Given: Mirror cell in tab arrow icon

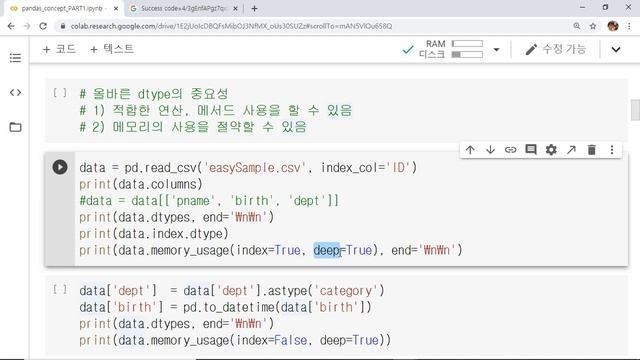Looking at the screenshot, I should pos(571,150).
